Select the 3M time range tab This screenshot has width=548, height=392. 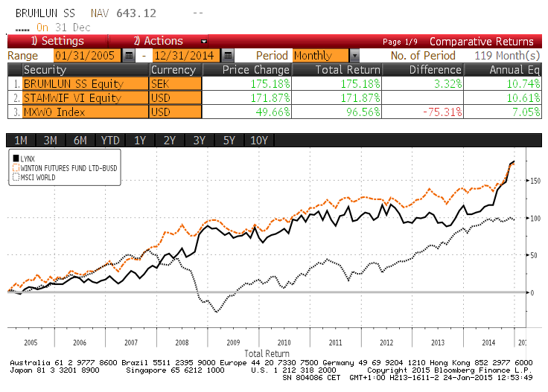tap(51, 141)
